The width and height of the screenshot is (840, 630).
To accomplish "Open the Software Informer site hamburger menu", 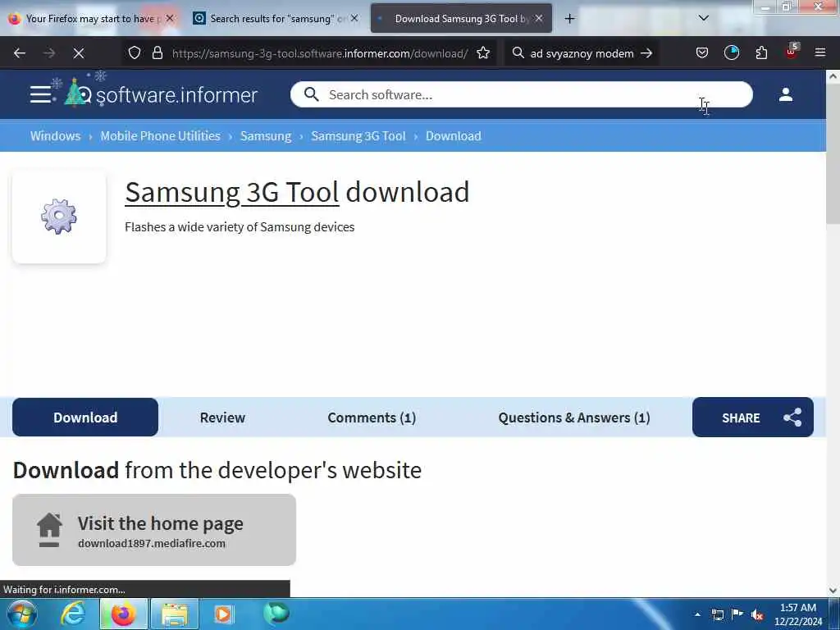I will click(x=40, y=94).
